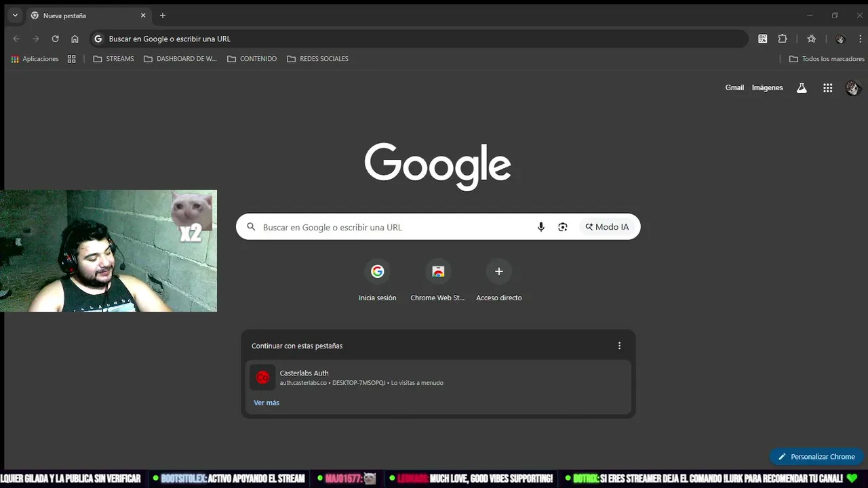Click the Google logo
The width and height of the screenshot is (868, 488).
[x=437, y=166]
